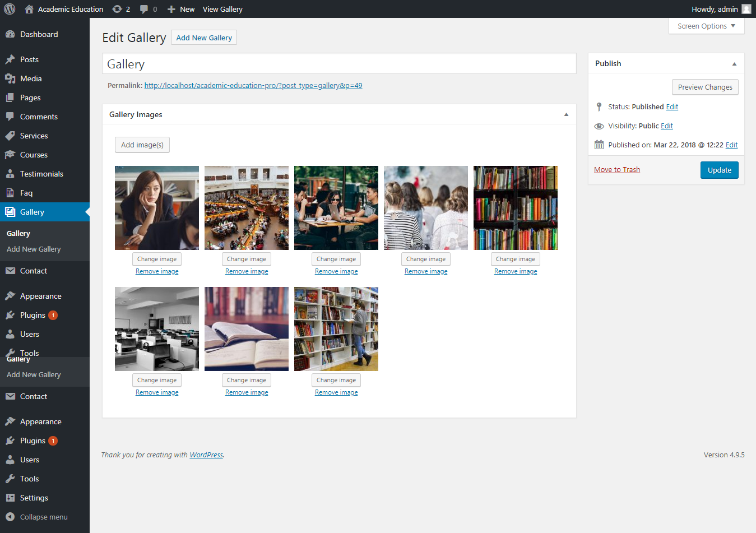Click the Add image(s) button
The width and height of the screenshot is (756, 533).
[142, 145]
